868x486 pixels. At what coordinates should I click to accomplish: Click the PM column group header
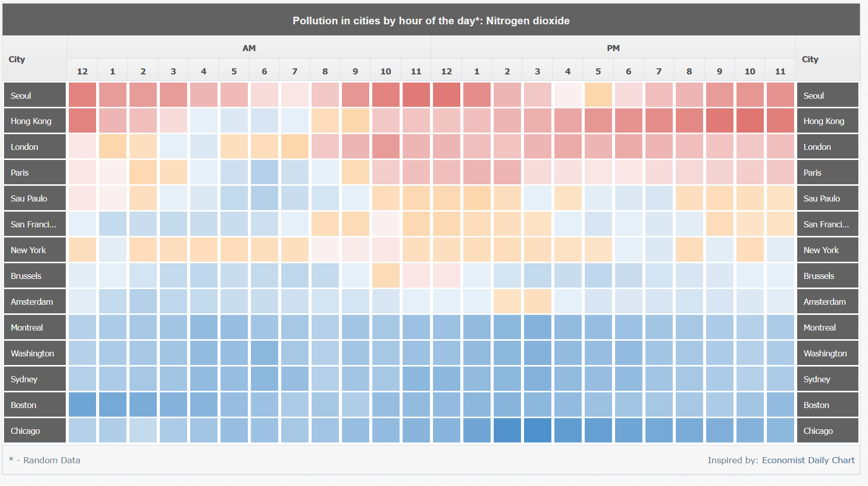[x=613, y=48]
